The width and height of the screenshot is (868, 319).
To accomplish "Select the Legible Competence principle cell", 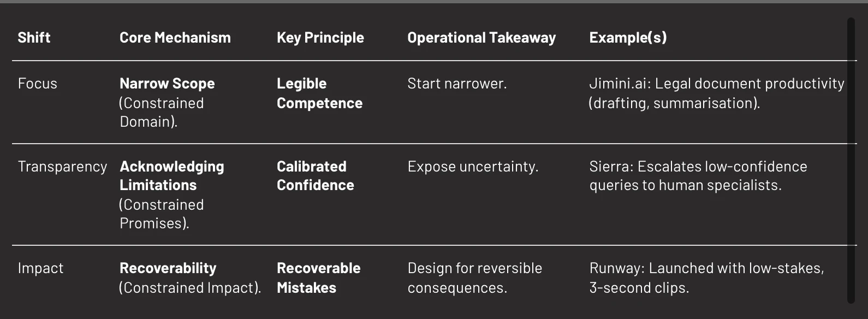I will click(319, 93).
